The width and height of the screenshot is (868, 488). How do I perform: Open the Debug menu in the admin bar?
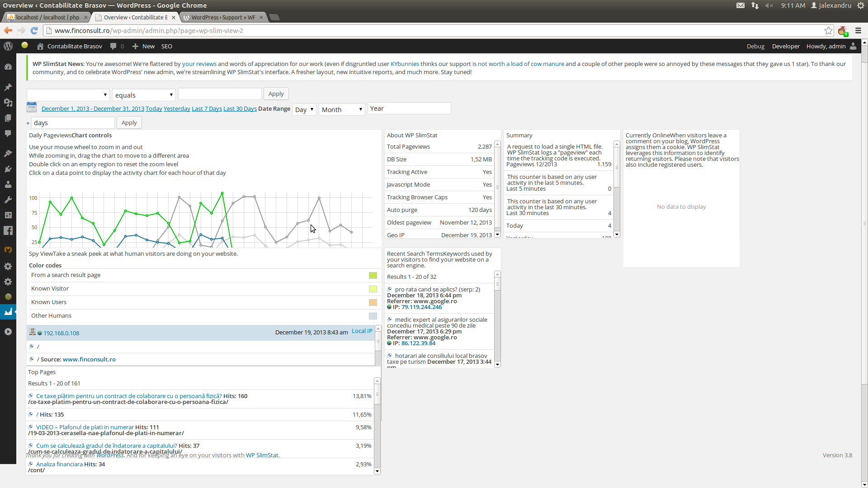tap(755, 46)
